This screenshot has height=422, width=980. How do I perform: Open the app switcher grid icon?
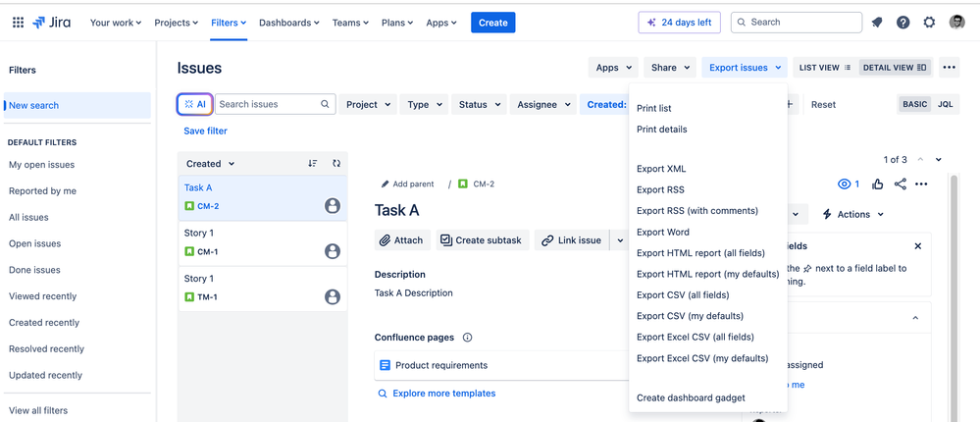click(18, 23)
